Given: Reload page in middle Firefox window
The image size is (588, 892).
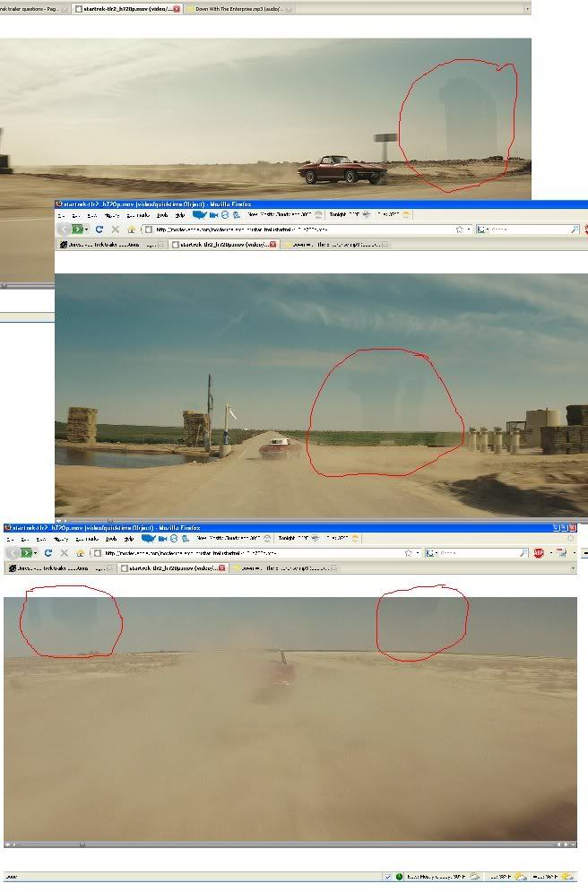Looking at the screenshot, I should [99, 229].
